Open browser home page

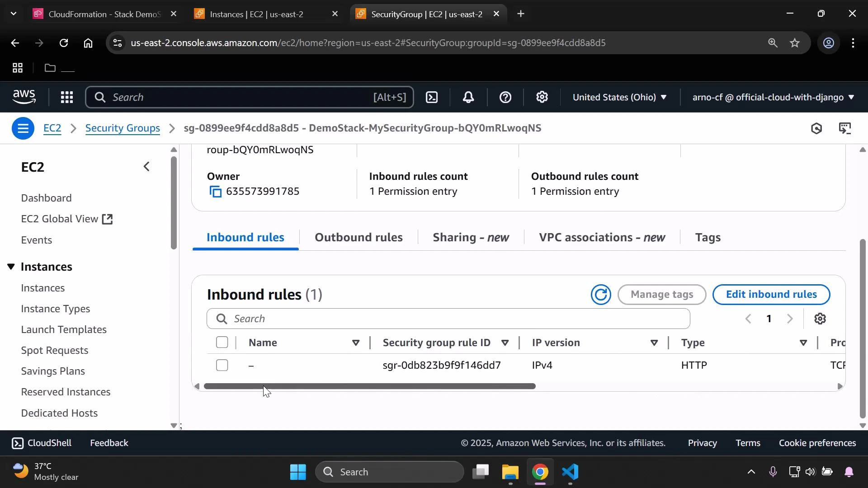[88, 43]
